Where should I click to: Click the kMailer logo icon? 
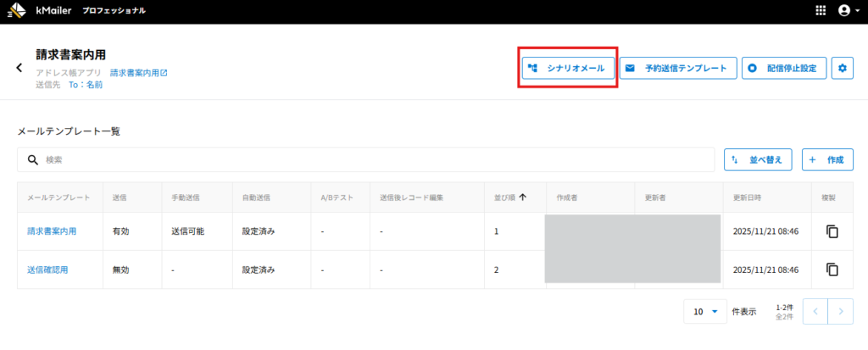(17, 10)
